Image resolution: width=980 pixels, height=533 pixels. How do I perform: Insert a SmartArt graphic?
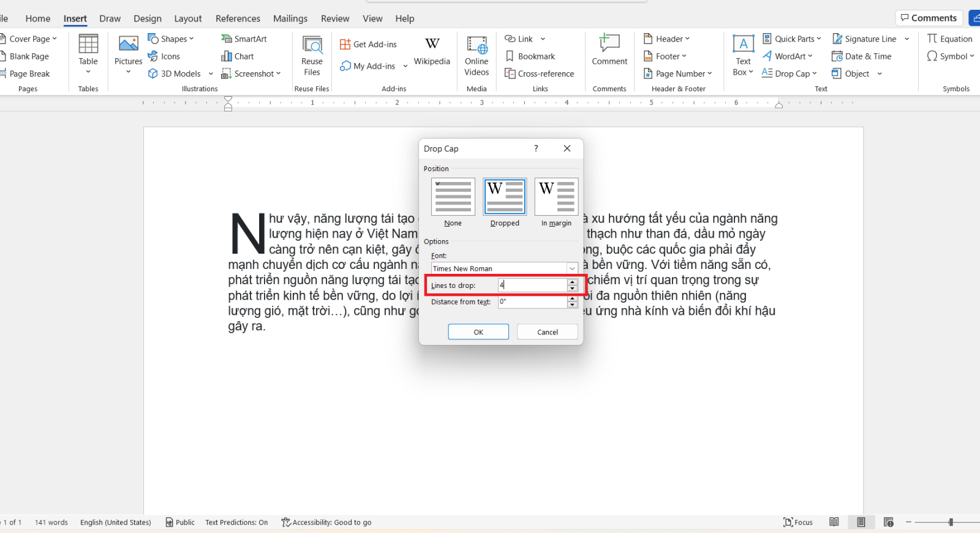click(x=244, y=39)
